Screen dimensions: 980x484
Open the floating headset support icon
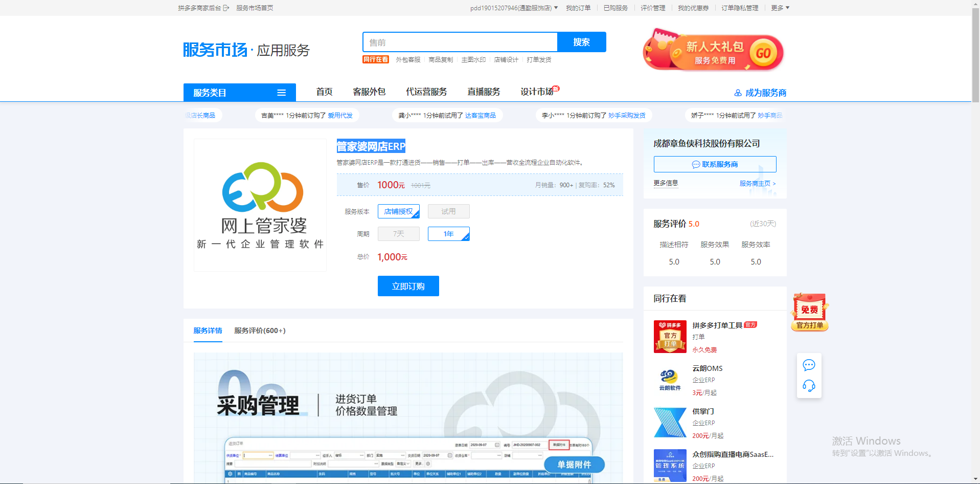809,386
